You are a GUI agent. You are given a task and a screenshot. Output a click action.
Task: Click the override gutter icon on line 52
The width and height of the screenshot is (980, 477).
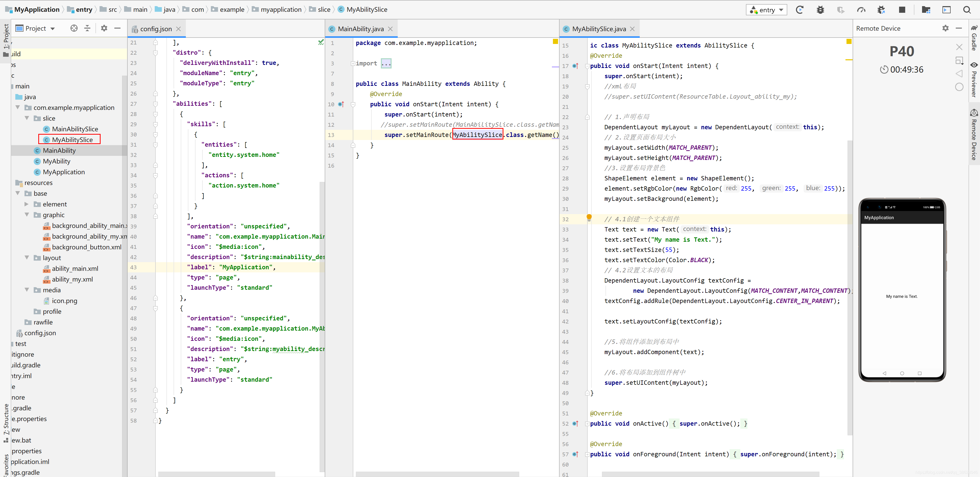tap(575, 424)
